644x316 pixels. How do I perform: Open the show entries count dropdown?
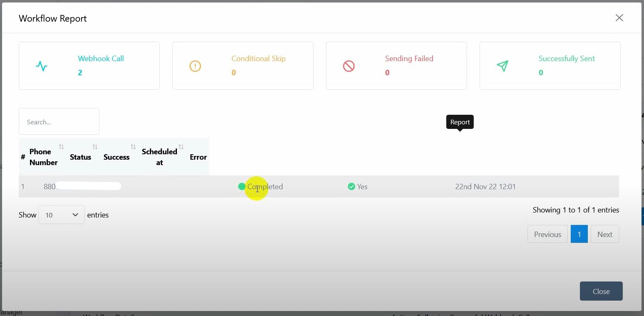click(x=62, y=215)
